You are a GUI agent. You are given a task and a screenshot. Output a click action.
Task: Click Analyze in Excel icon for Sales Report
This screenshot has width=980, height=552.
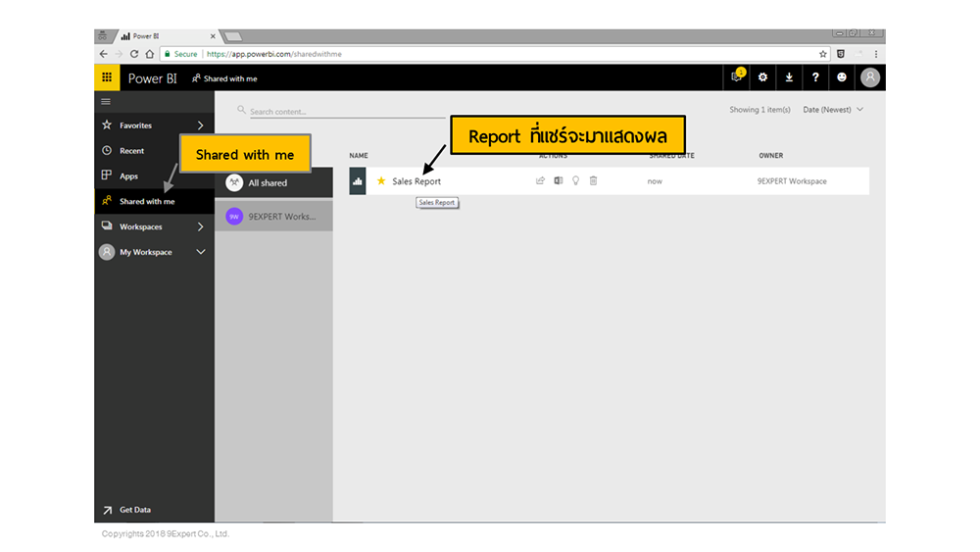[x=558, y=180]
